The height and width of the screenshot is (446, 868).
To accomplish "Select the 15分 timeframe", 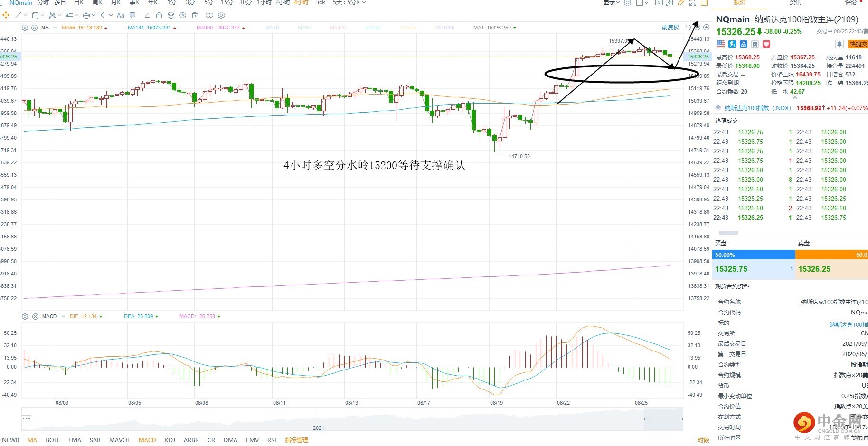I will click(226, 3).
